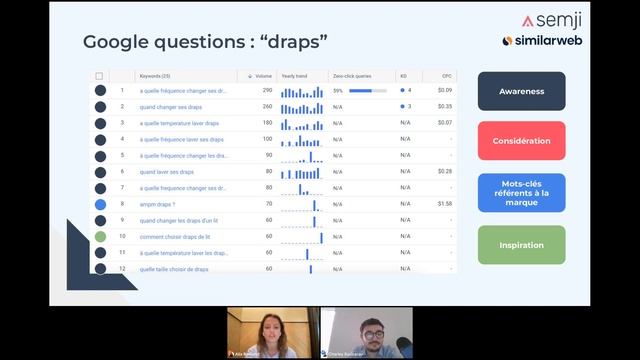Image resolution: width=640 pixels, height=360 pixels.
Task: Open keyword 'ampm draps ?'
Action: (x=157, y=204)
